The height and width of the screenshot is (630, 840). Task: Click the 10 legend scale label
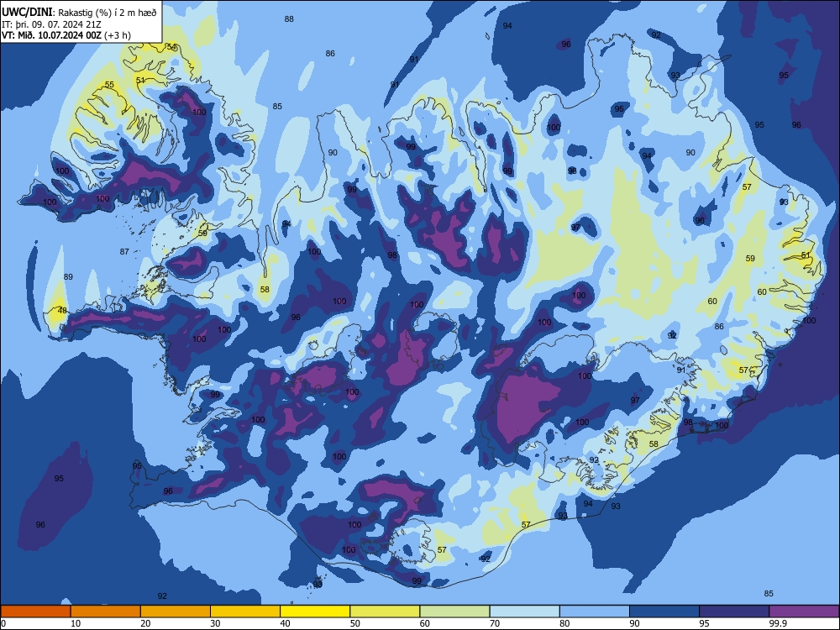(76, 623)
